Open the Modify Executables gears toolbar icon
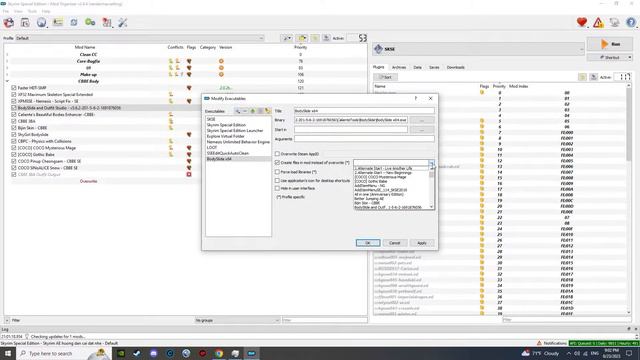Image resolution: width=640 pixels, height=360 pixels. tap(90, 22)
